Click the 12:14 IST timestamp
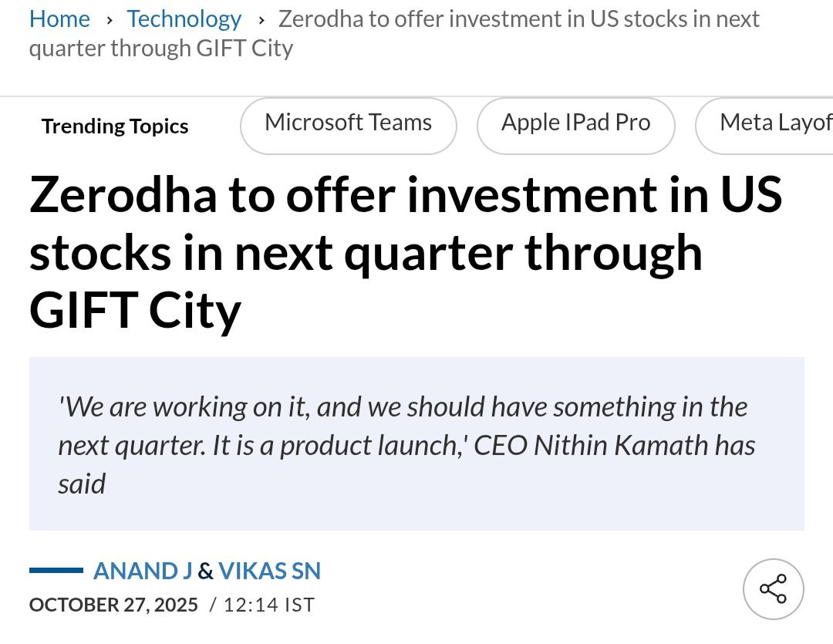 click(269, 605)
